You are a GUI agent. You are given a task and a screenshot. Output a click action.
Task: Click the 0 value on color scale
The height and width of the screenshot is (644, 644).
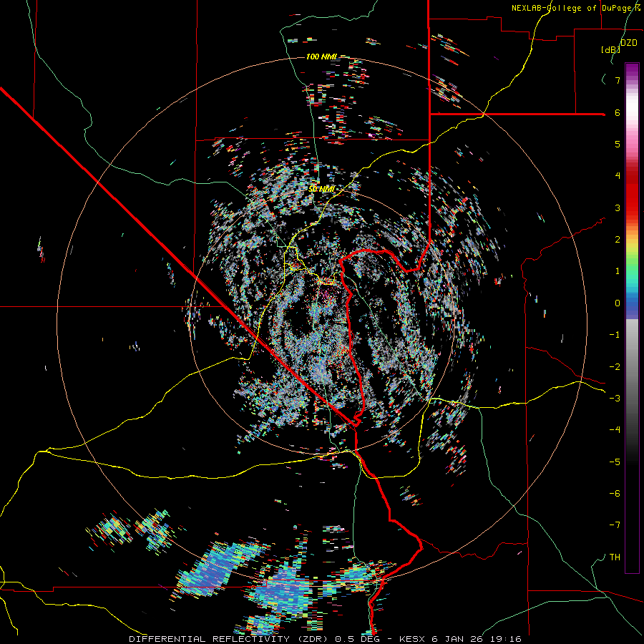click(x=618, y=303)
